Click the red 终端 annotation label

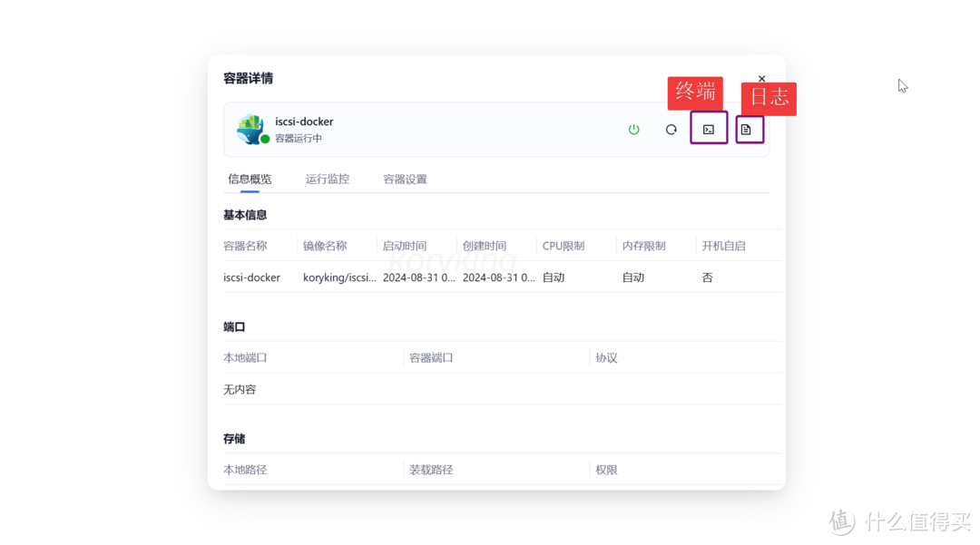point(695,92)
